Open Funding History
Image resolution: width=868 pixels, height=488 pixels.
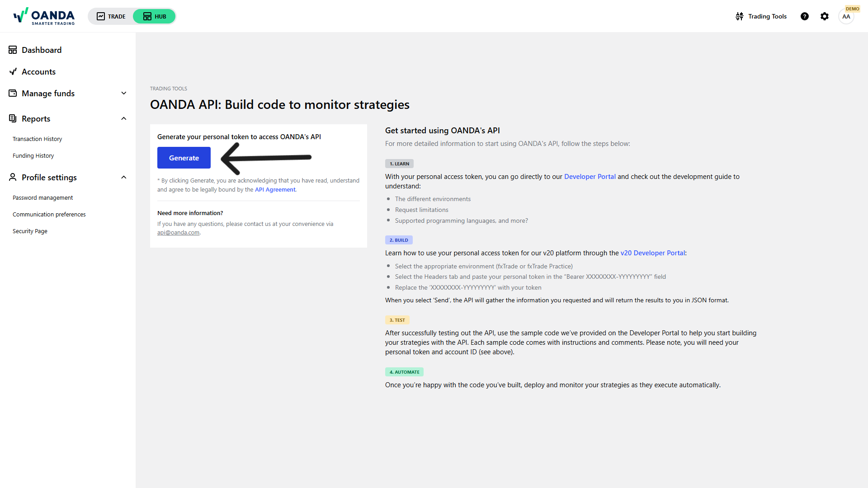coord(33,155)
